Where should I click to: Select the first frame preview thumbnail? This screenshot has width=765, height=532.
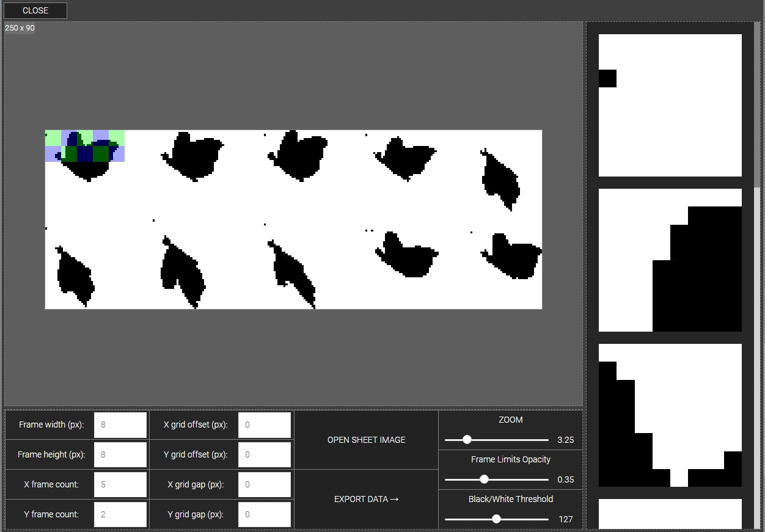pyautogui.click(x=670, y=106)
